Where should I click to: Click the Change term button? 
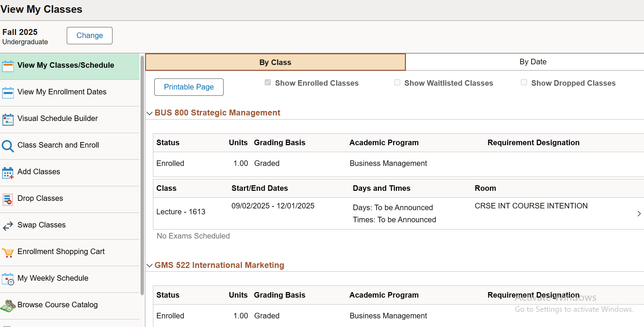click(90, 36)
